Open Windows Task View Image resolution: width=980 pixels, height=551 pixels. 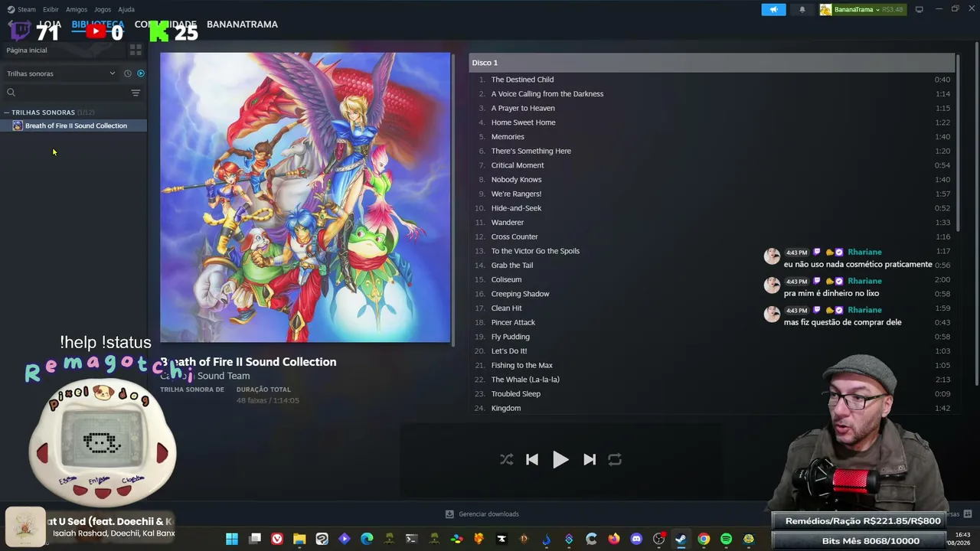click(x=255, y=539)
